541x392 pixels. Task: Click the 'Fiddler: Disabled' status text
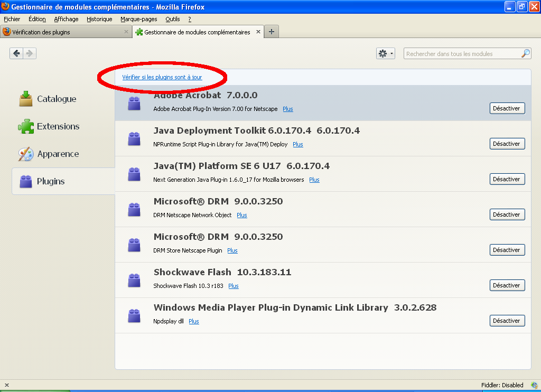pyautogui.click(x=502, y=385)
